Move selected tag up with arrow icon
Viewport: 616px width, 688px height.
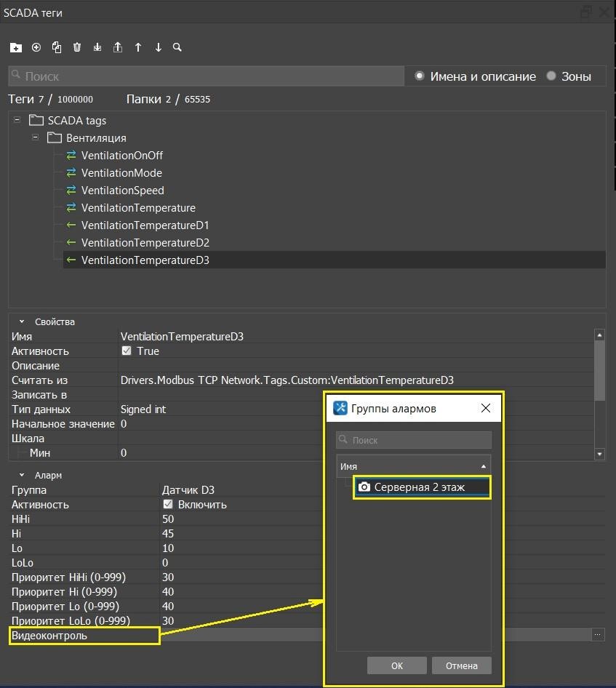tap(138, 47)
